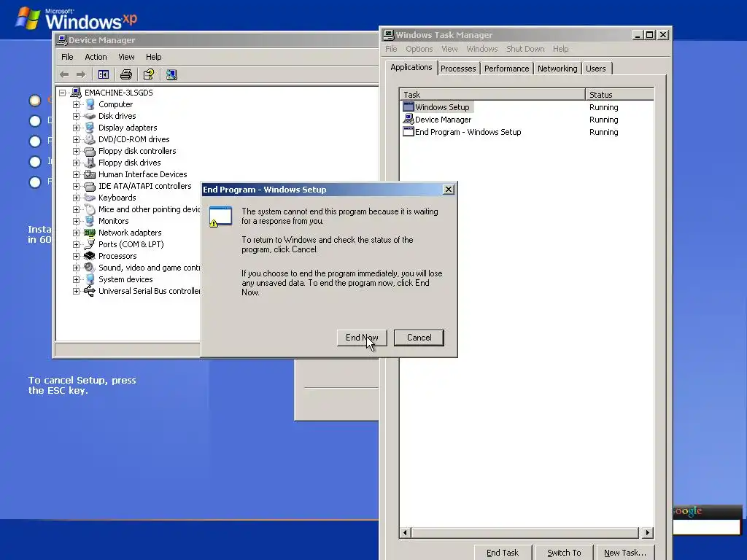Viewport: 747px width, 560px height.
Task: Click the Switch To button
Action: point(564,553)
